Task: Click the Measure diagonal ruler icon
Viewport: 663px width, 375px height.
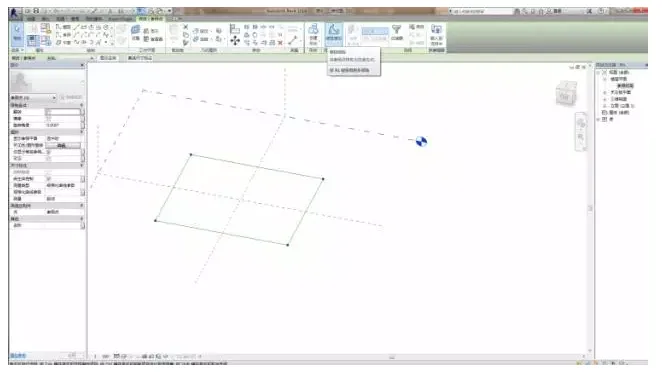Action: click(x=292, y=41)
